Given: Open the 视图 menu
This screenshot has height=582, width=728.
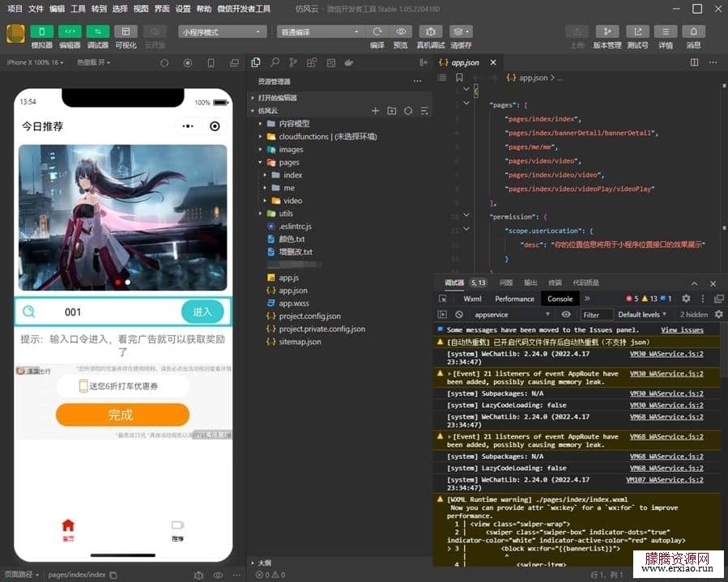Looking at the screenshot, I should 141,8.
